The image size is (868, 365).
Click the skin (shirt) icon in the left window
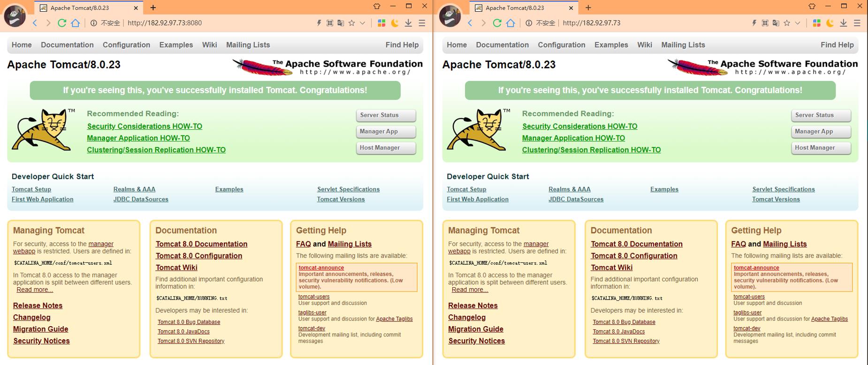tap(377, 6)
